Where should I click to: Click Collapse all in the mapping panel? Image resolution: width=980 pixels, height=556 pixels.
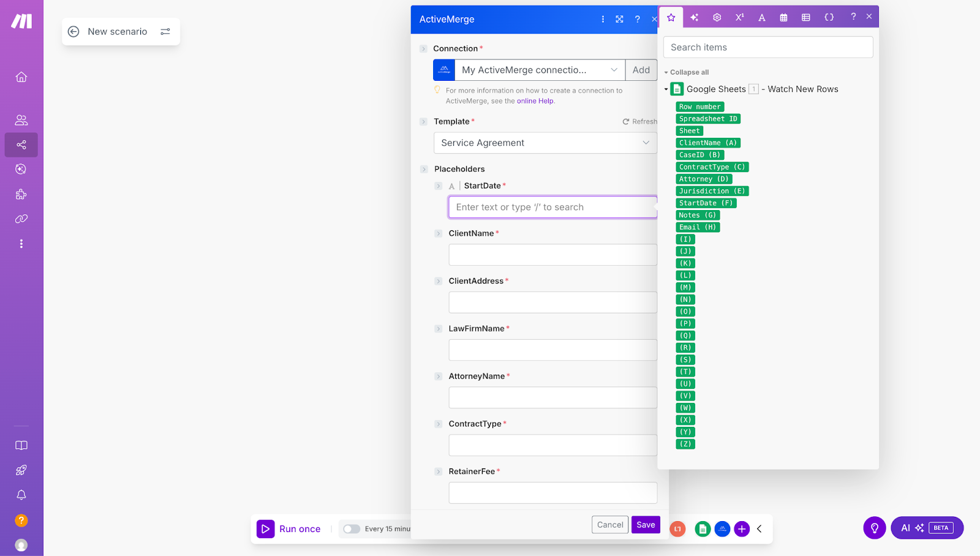point(686,72)
